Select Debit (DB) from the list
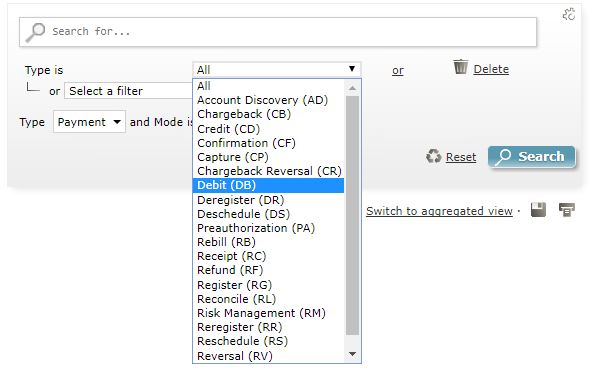 [x=268, y=185]
